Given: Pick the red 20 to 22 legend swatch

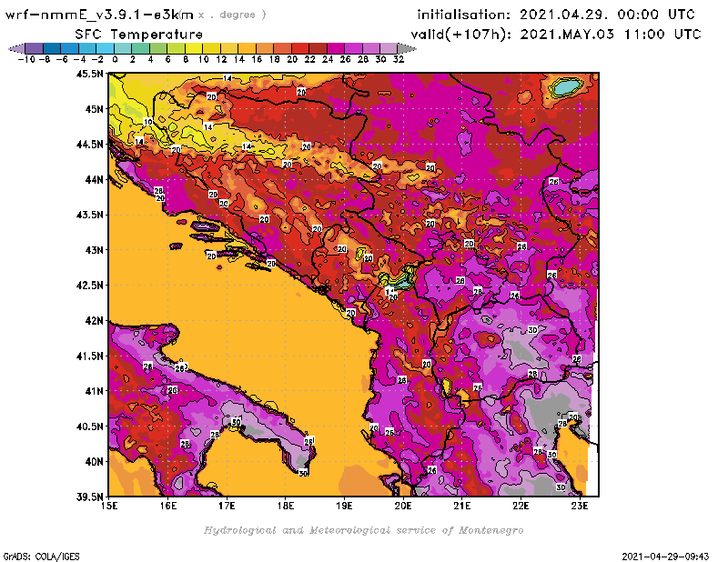Looking at the screenshot, I should click(300, 48).
